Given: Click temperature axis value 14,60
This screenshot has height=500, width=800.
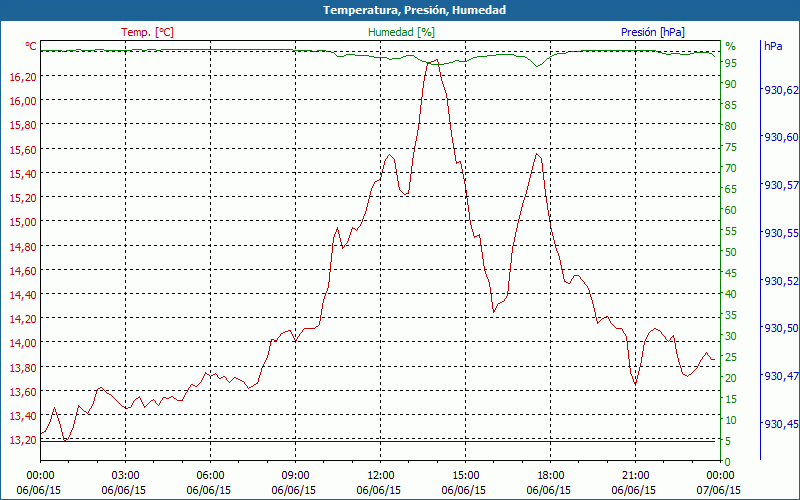Looking at the screenshot, I should [x=23, y=271].
